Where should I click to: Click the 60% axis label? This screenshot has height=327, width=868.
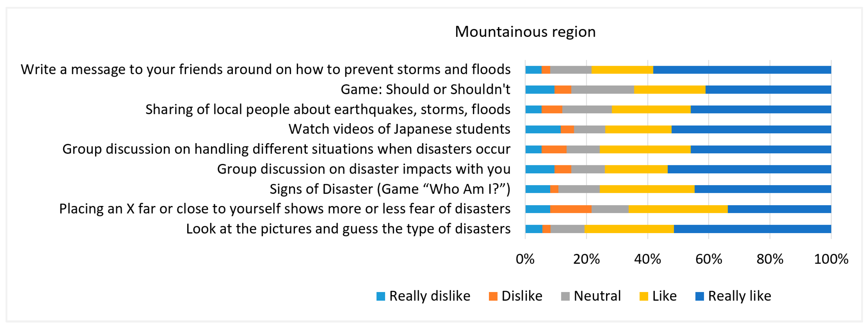pyautogui.click(x=709, y=259)
